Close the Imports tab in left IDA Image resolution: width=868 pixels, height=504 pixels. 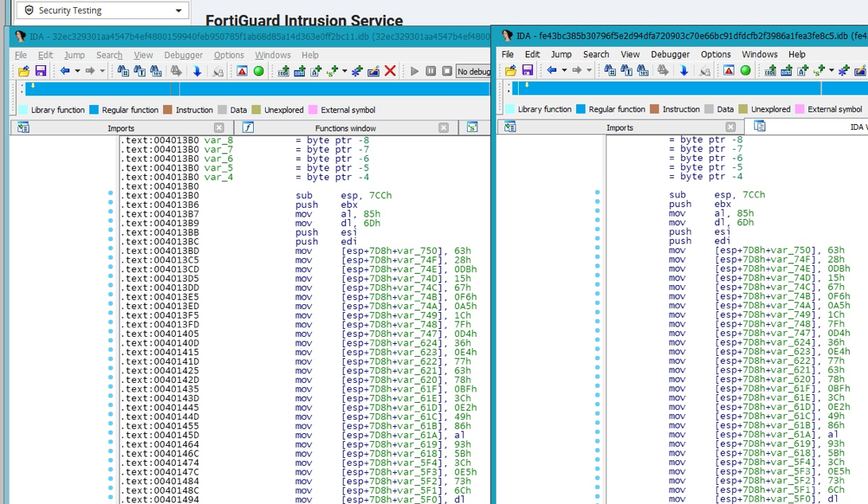[x=220, y=128]
